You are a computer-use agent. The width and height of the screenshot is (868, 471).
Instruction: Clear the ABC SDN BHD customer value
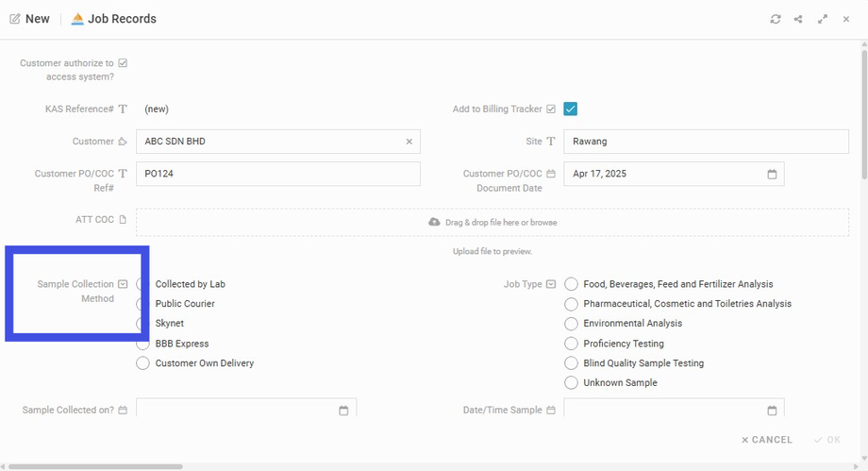coord(409,142)
